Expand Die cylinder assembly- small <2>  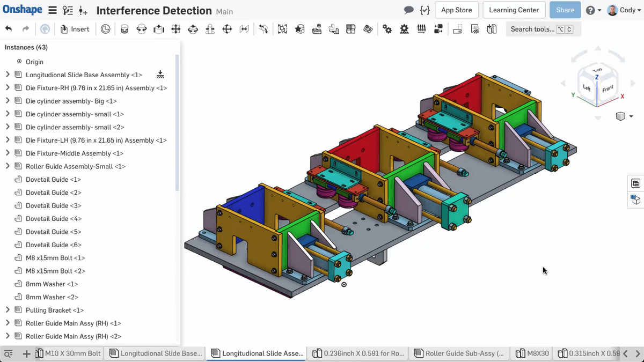pyautogui.click(x=8, y=127)
